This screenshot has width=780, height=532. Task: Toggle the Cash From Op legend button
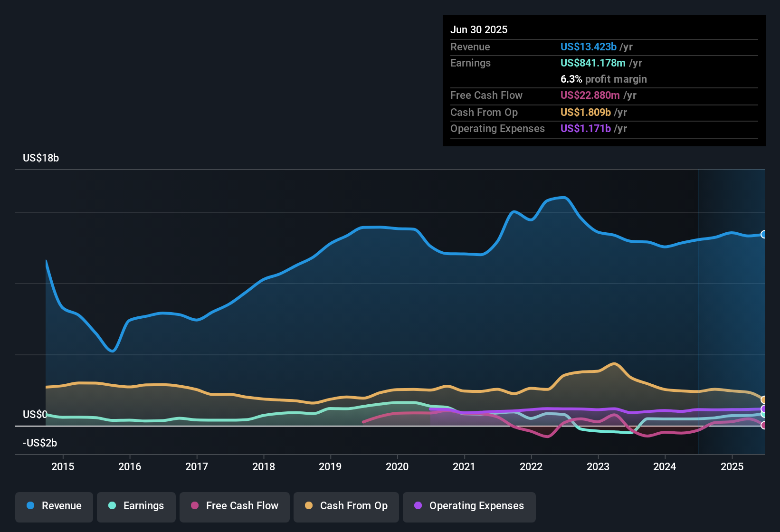pos(346,506)
